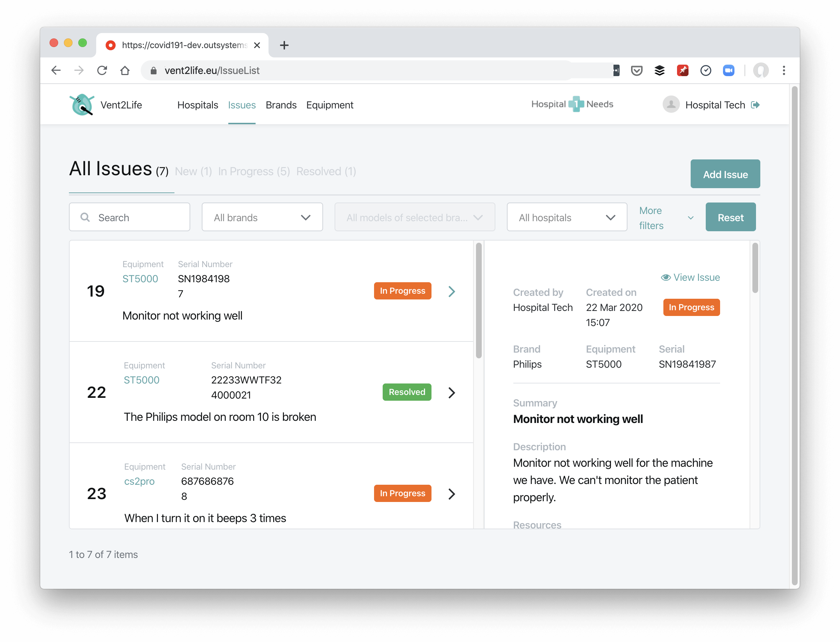Click the browser home icon

(x=125, y=70)
